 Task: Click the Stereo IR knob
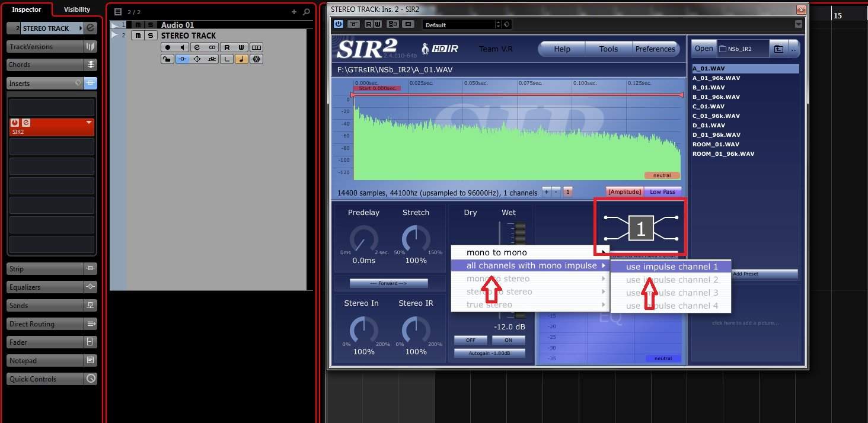pyautogui.click(x=416, y=329)
